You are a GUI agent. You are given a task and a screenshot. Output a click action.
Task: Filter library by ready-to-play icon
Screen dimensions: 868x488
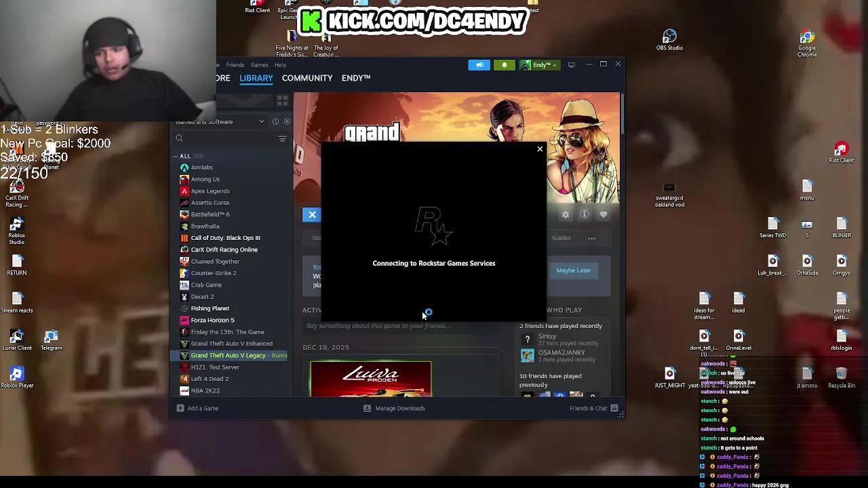coord(287,122)
